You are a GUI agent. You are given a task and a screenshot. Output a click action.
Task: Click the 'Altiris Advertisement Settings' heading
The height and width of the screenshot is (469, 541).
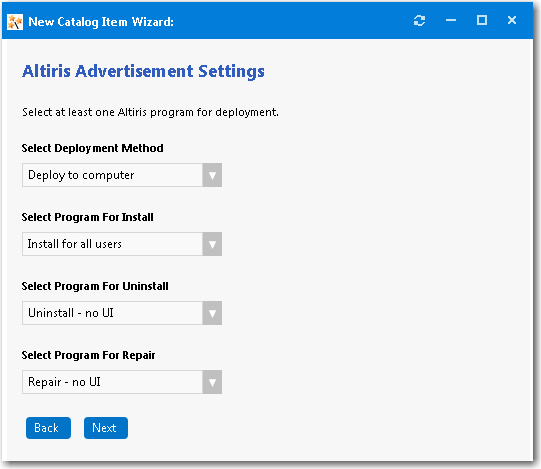point(143,72)
